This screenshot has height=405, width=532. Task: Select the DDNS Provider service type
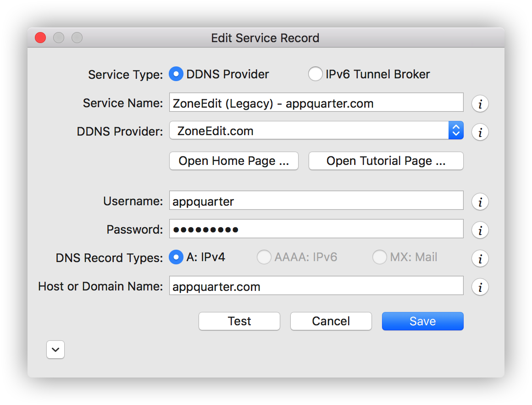pos(176,74)
